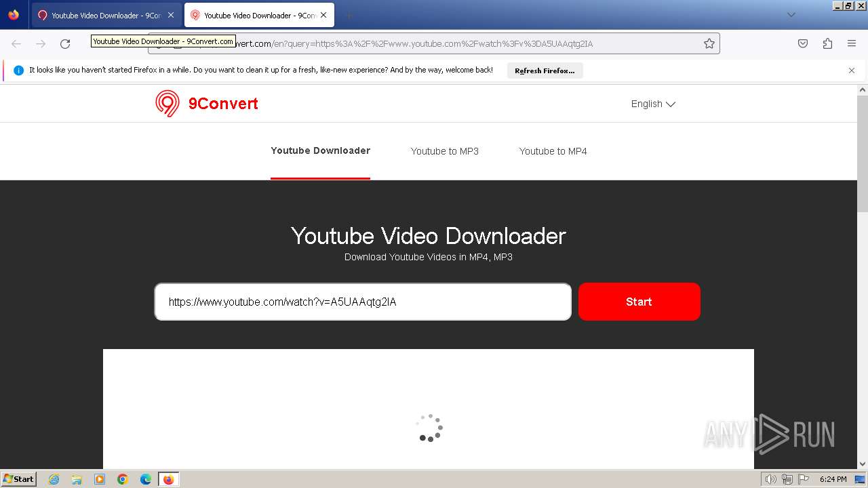Click the taskbar clock 6:24 PM
This screenshot has height=488, width=868.
click(833, 479)
